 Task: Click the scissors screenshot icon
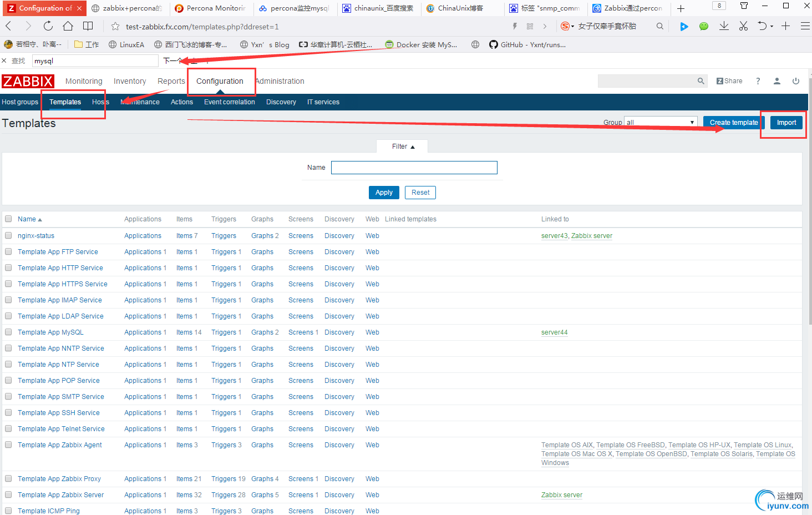[x=743, y=26]
